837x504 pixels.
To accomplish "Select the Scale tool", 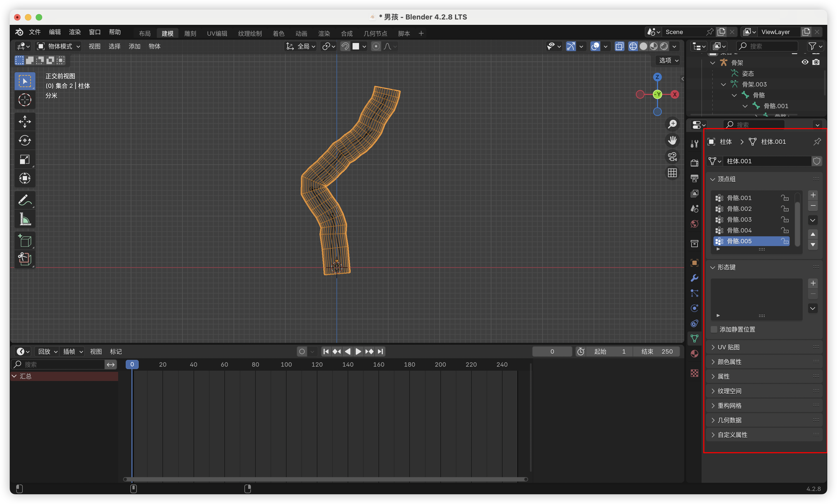I will (x=25, y=159).
